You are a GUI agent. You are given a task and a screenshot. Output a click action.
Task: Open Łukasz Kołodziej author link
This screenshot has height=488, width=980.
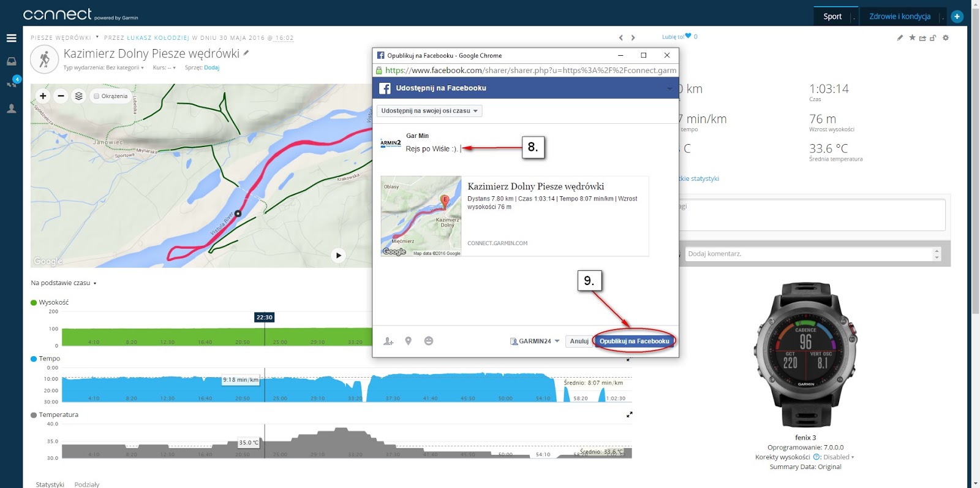(158, 38)
